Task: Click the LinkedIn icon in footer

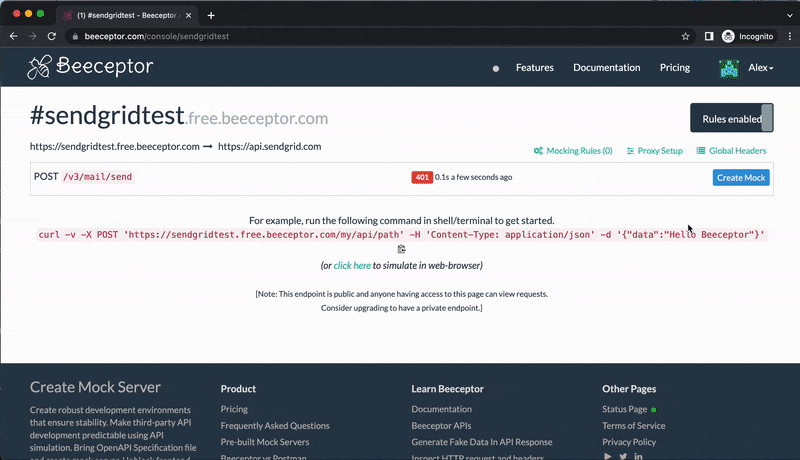Action: click(x=638, y=456)
